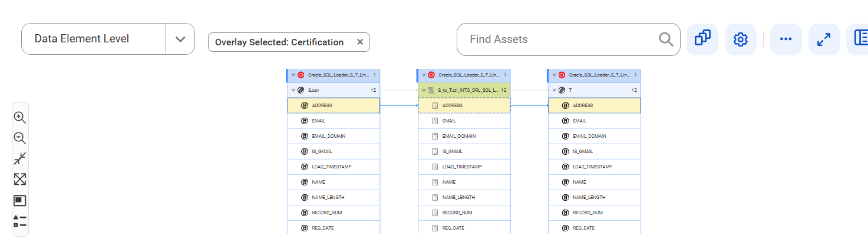Click the magnifier icon in Find Assets

point(666,39)
